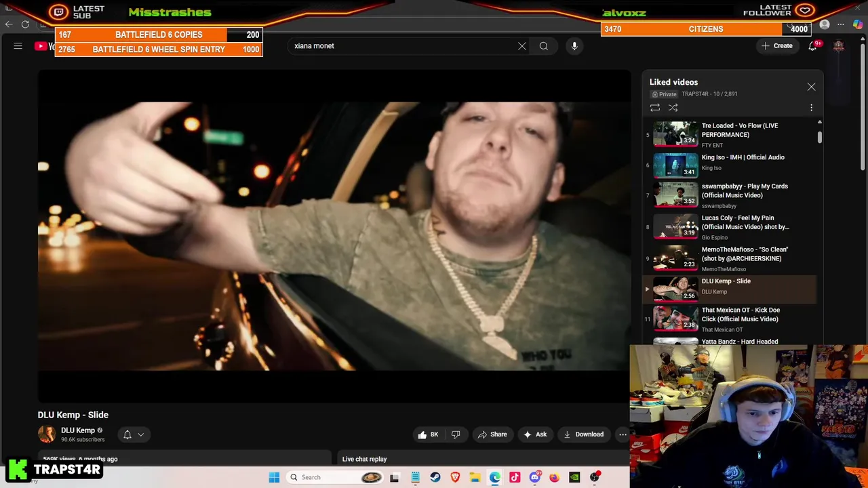Open DLU Kemp channel avatar
This screenshot has width=868, height=488.
47,434
